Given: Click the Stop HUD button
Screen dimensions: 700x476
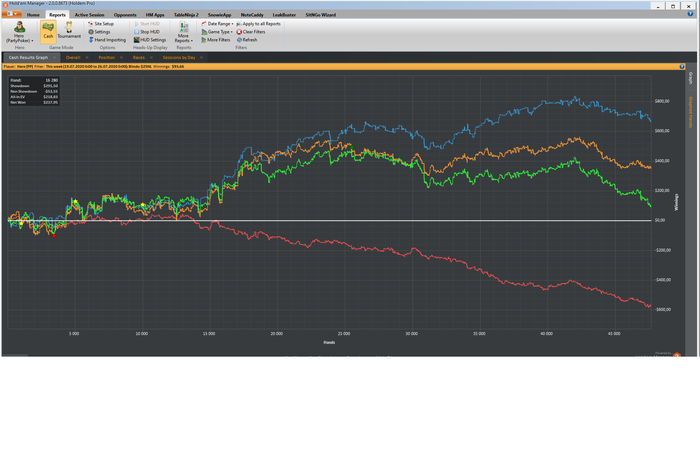Looking at the screenshot, I should [x=147, y=32].
